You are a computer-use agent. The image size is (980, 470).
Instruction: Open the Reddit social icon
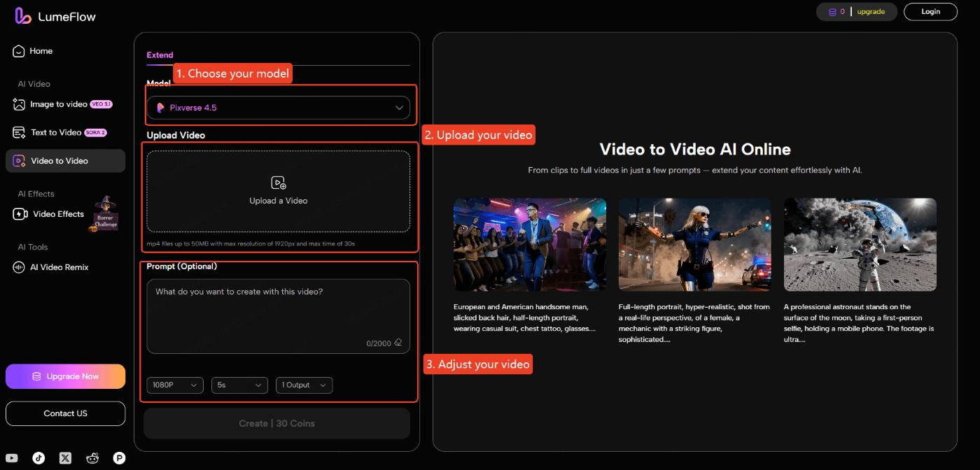click(92, 458)
